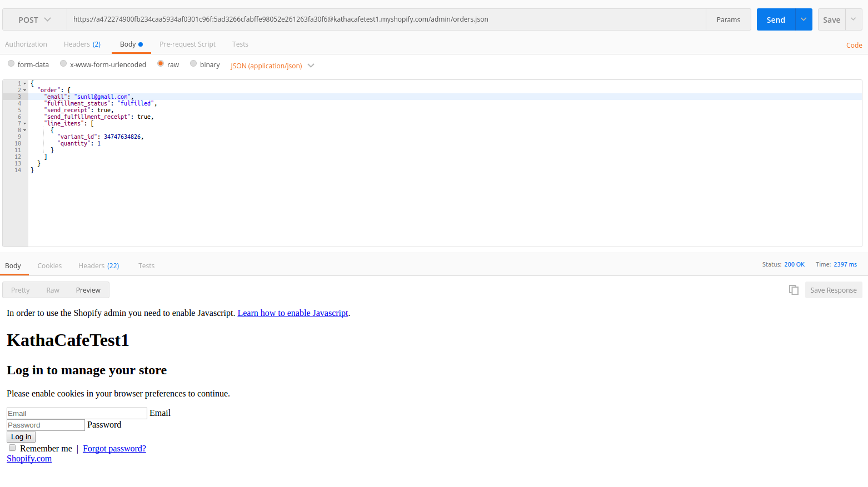Click the Forgot password? link
868x487 pixels.
click(114, 449)
